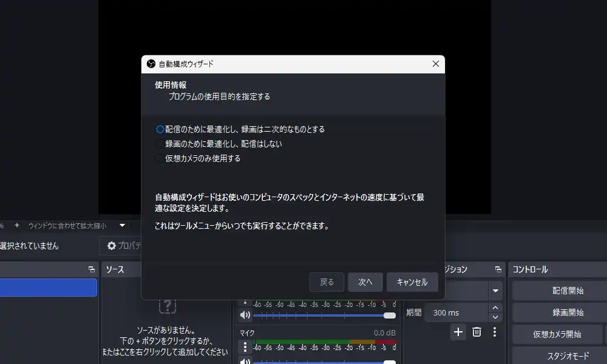Click the 300 ms duration field
Image resolution: width=607 pixels, height=364 pixels.
455,313
